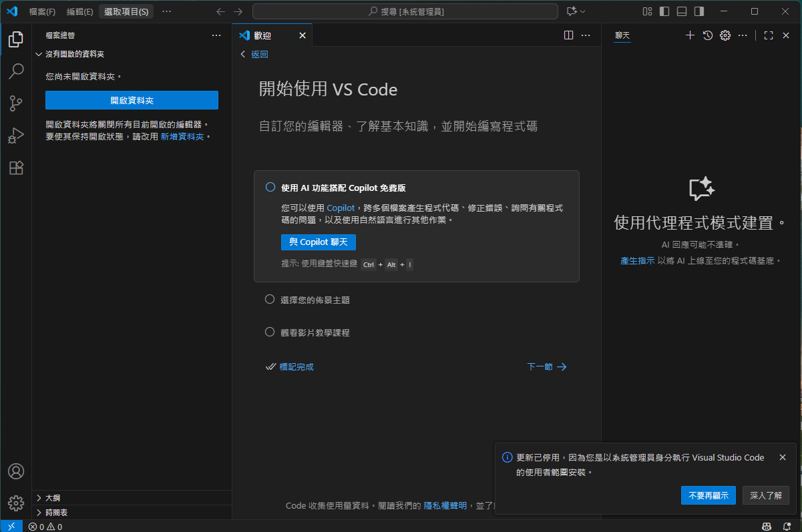Image resolution: width=802 pixels, height=532 pixels.
Task: Start a new chat with plus icon
Action: [690, 35]
